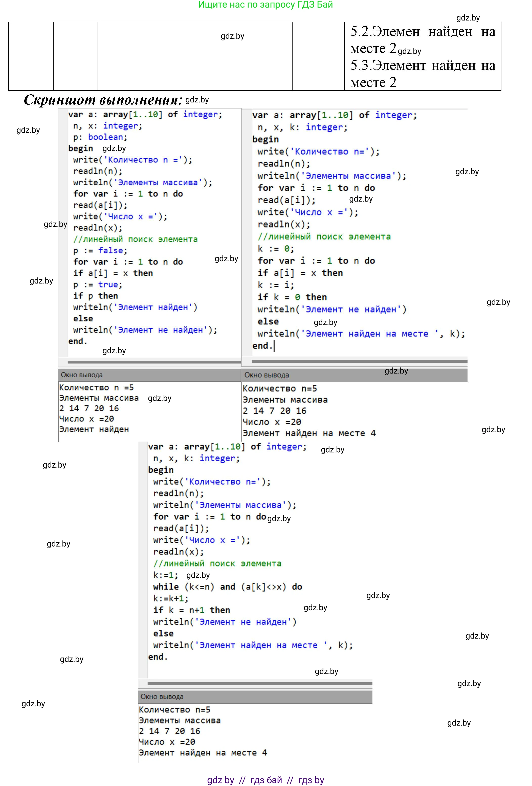The width and height of the screenshot is (532, 786).
Task: Open the purple 'gdz by // гдз бай' footer link
Action: [x=265, y=780]
